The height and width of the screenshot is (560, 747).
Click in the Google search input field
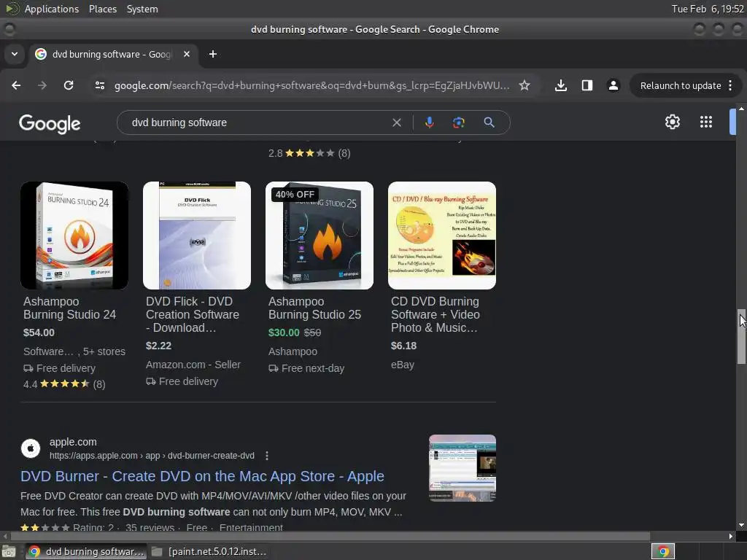pyautogui.click(x=258, y=122)
